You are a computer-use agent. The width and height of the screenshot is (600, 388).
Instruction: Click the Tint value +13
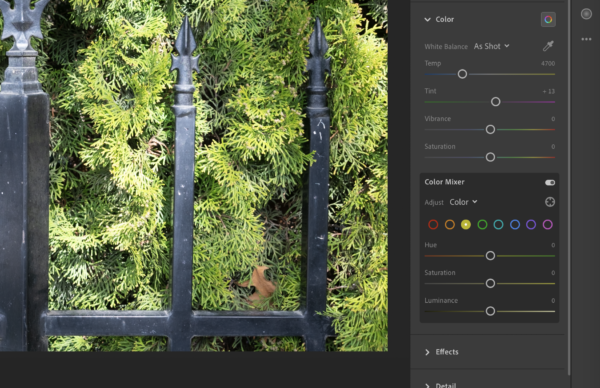[x=549, y=91]
